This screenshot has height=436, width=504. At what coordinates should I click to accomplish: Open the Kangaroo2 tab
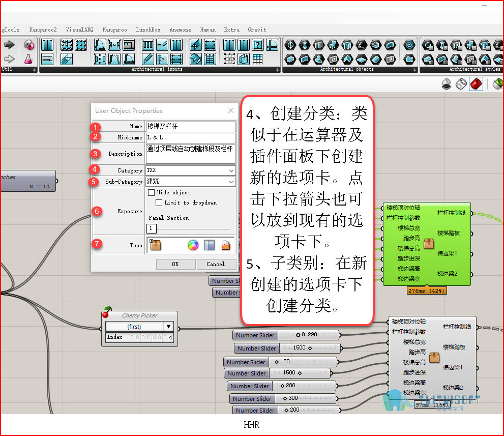click(43, 30)
